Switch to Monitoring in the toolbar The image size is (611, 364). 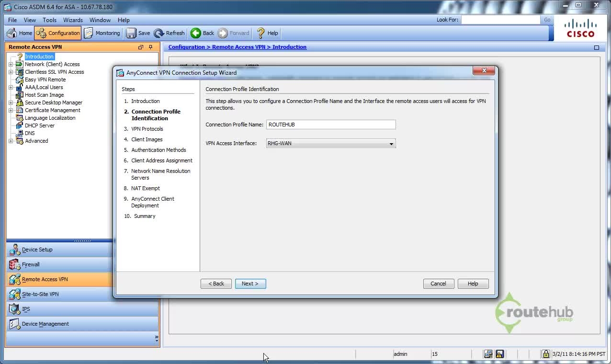pyautogui.click(x=102, y=33)
